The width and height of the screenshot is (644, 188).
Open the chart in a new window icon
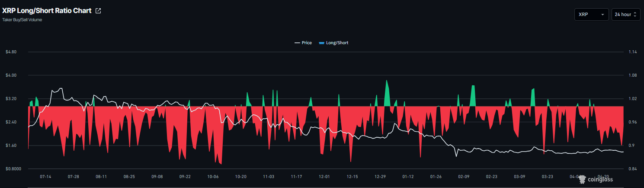click(98, 11)
